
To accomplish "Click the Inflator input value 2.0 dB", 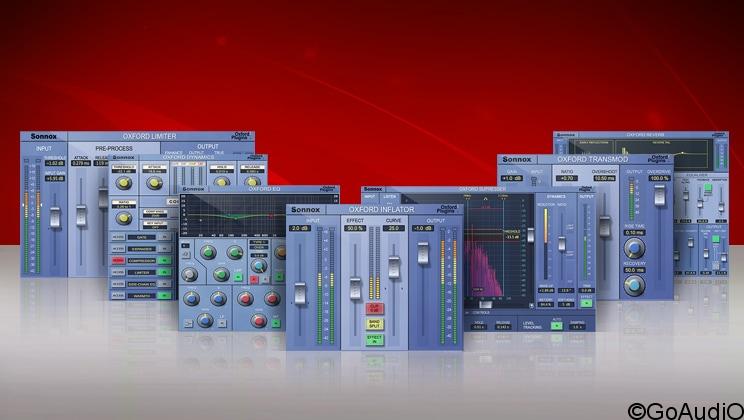I will tap(300, 228).
